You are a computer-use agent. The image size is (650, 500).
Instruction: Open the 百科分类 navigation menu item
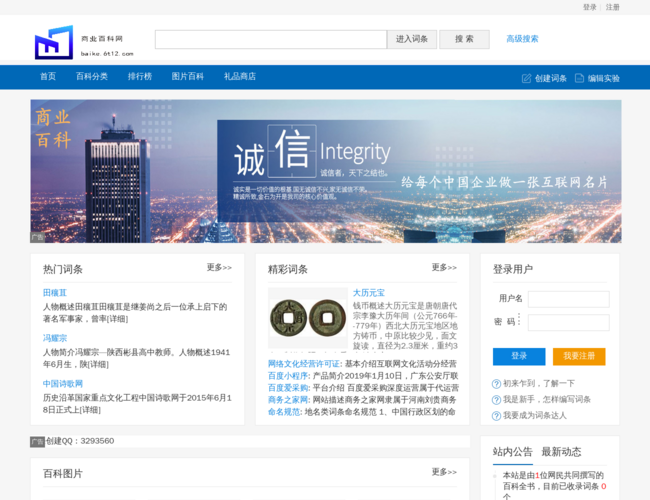(x=92, y=77)
